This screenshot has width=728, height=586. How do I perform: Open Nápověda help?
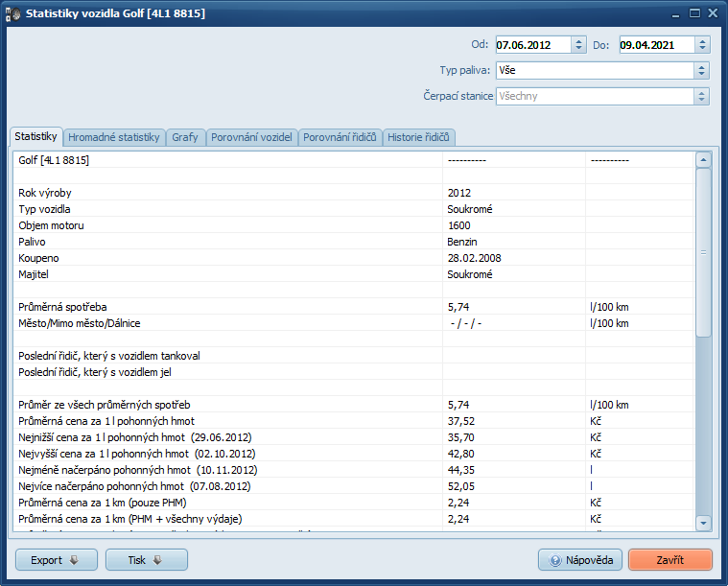580,560
